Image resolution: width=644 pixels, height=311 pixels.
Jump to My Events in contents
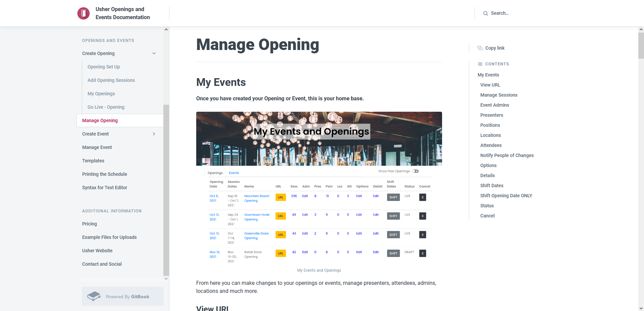[488, 75]
